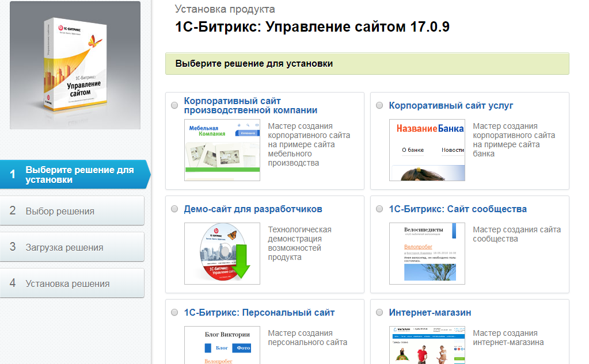Go to step 2 Выбор решения
589x364 pixels.
point(72,211)
